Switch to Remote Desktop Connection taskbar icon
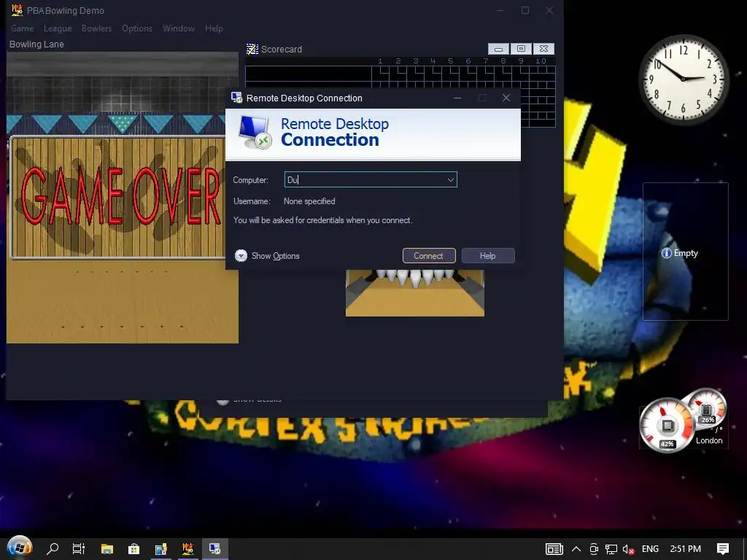Screen dimensions: 747x560 point(215,548)
